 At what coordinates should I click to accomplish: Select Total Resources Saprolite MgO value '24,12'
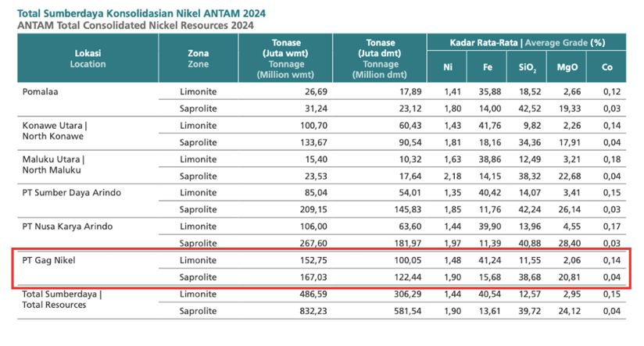[570, 311]
